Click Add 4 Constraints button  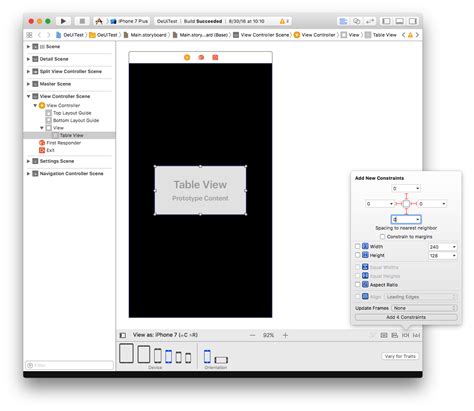406,317
